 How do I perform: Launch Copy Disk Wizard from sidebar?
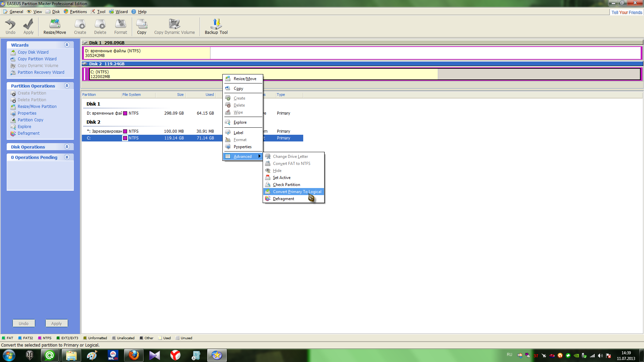(x=33, y=52)
